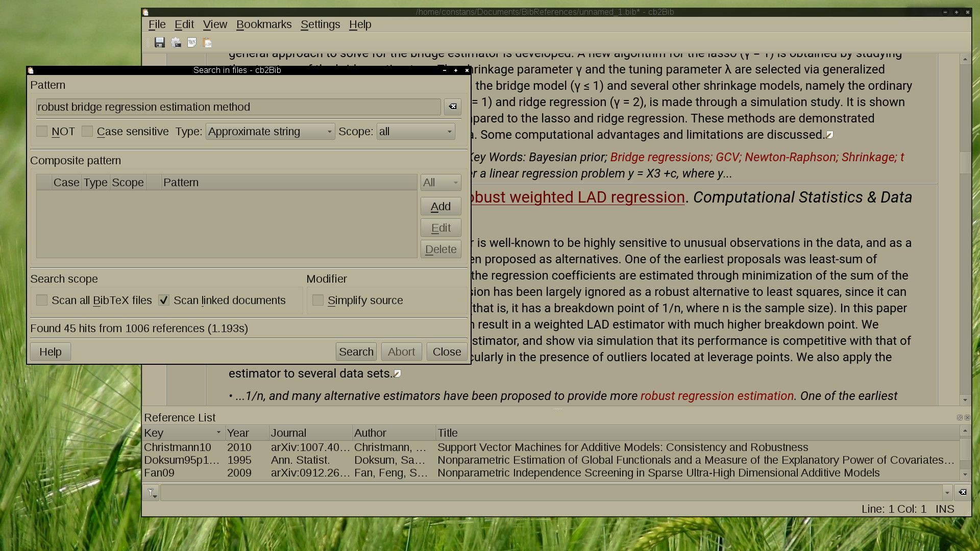Open the linked file arrow after 'data sets'
This screenshot has height=551, width=980.
(x=398, y=373)
